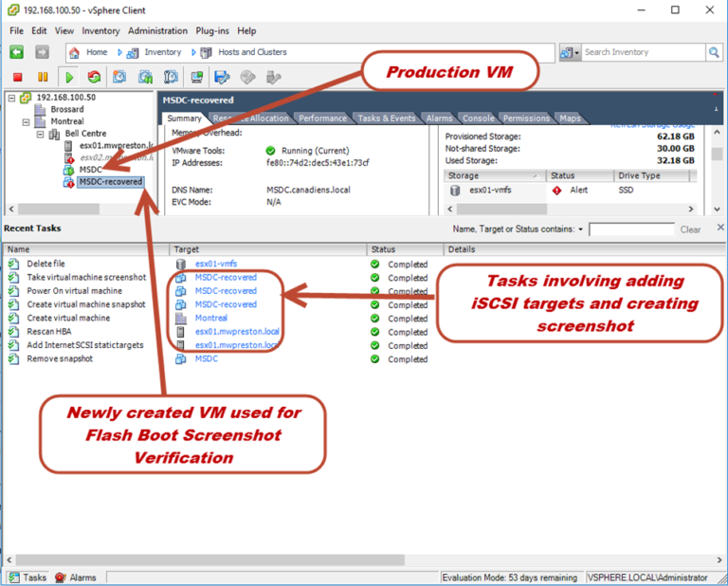Open the Inventory menu
Image resolution: width=728 pixels, height=586 pixels.
[x=100, y=30]
